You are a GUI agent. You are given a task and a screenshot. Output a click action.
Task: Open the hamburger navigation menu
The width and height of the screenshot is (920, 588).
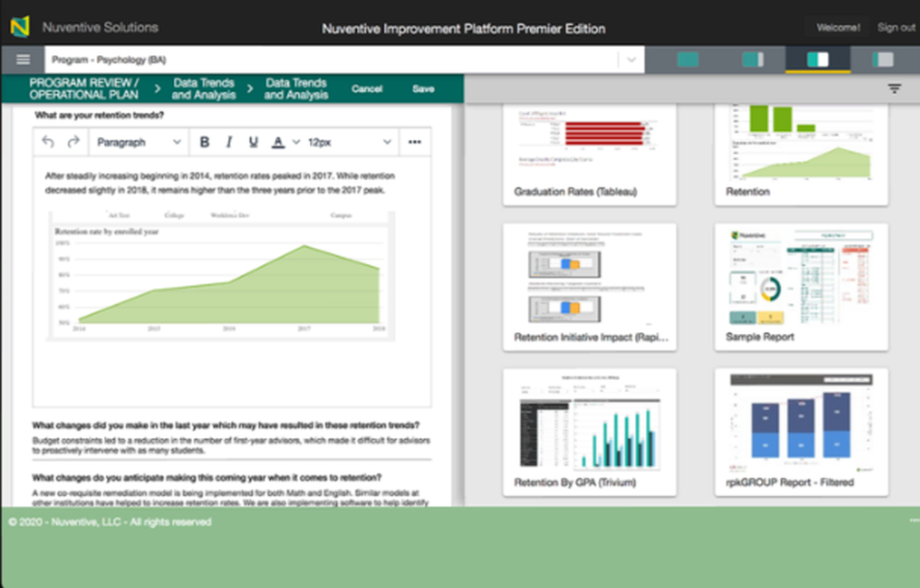tap(23, 59)
